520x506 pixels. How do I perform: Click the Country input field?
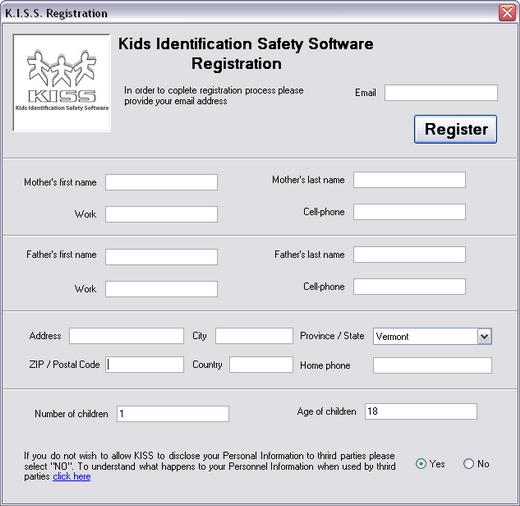(261, 364)
